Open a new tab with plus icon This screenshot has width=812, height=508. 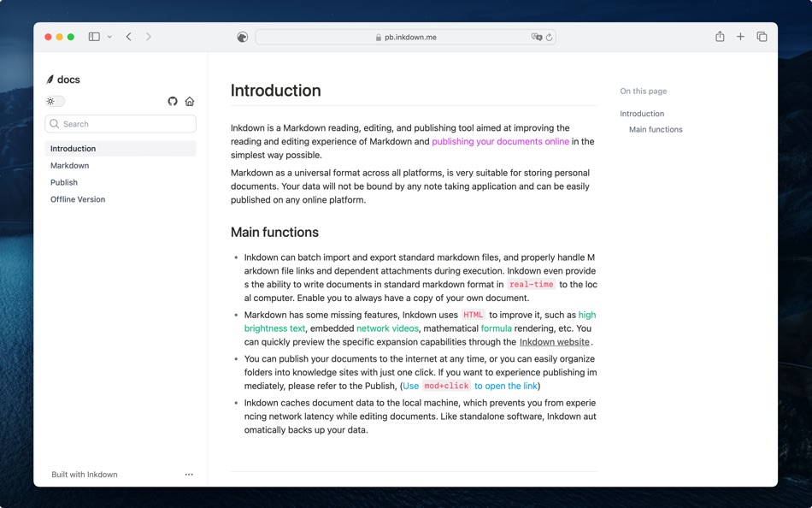pyautogui.click(x=740, y=37)
